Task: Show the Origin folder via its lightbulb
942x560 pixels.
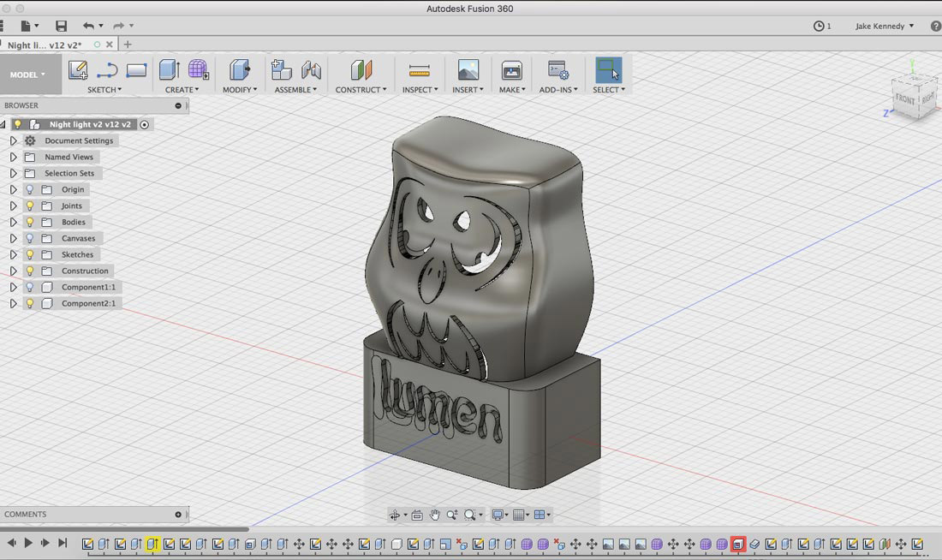Action: click(x=30, y=190)
